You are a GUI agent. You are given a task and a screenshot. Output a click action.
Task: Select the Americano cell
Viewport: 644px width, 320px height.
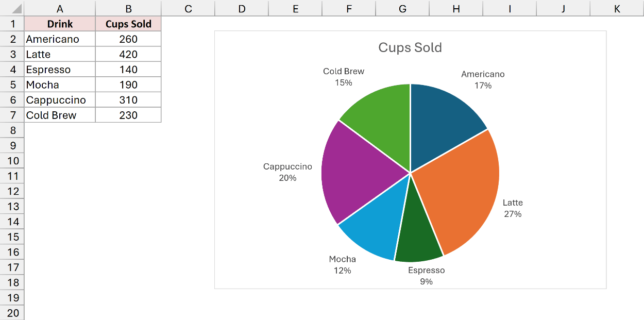pyautogui.click(x=60, y=39)
